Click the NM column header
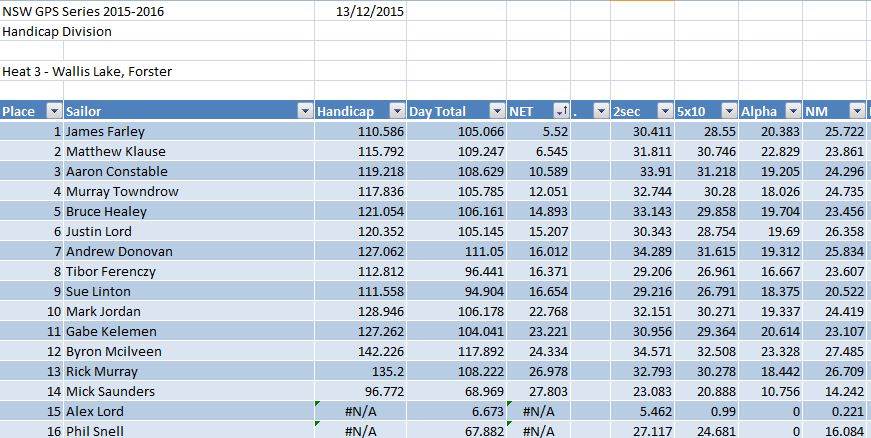 (822, 111)
